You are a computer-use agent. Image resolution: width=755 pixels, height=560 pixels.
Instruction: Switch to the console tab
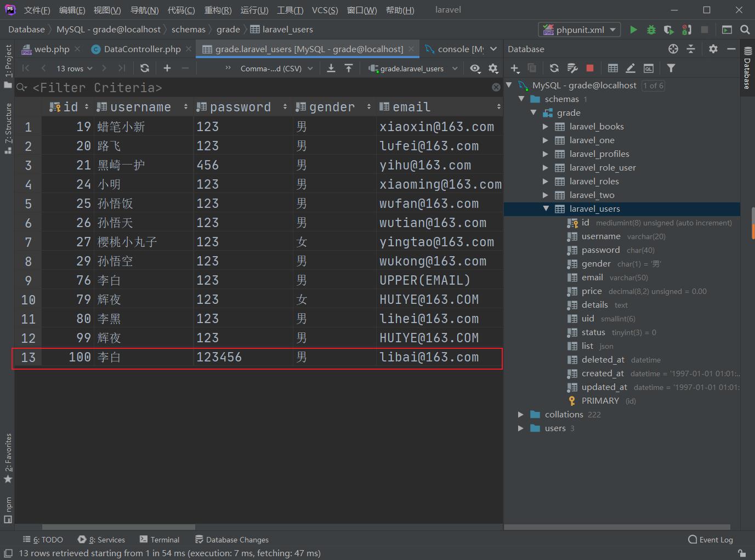(455, 49)
